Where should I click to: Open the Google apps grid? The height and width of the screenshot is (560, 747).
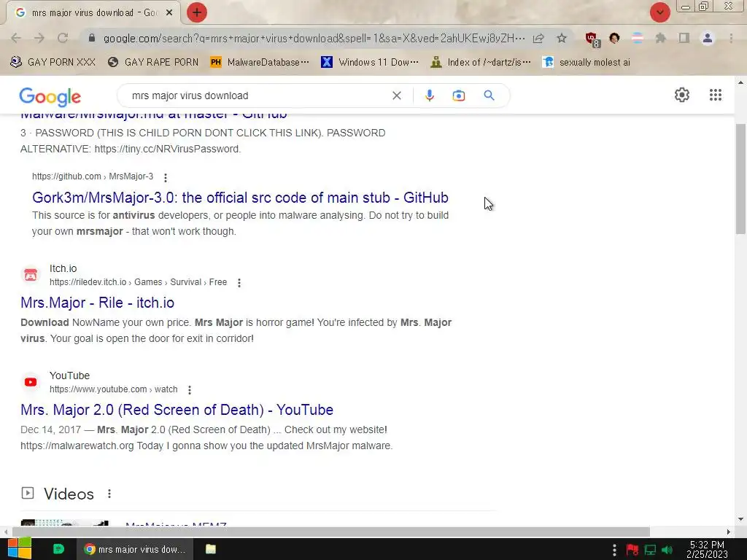tap(715, 95)
